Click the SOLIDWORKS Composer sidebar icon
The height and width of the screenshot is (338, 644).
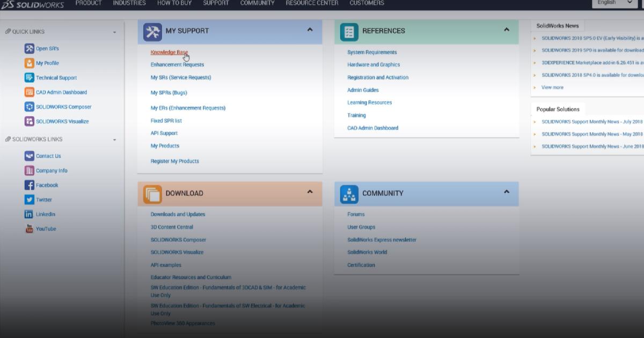pos(29,107)
